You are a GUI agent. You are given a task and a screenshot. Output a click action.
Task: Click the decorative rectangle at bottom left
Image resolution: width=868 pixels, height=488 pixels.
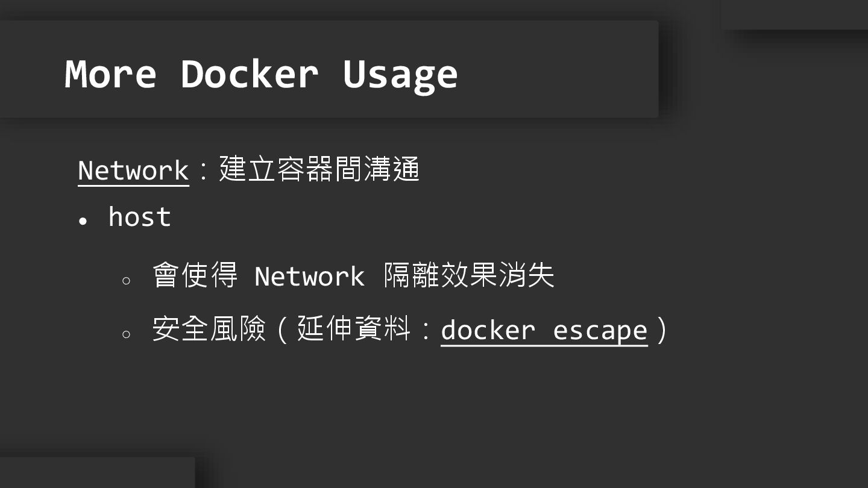(96, 473)
